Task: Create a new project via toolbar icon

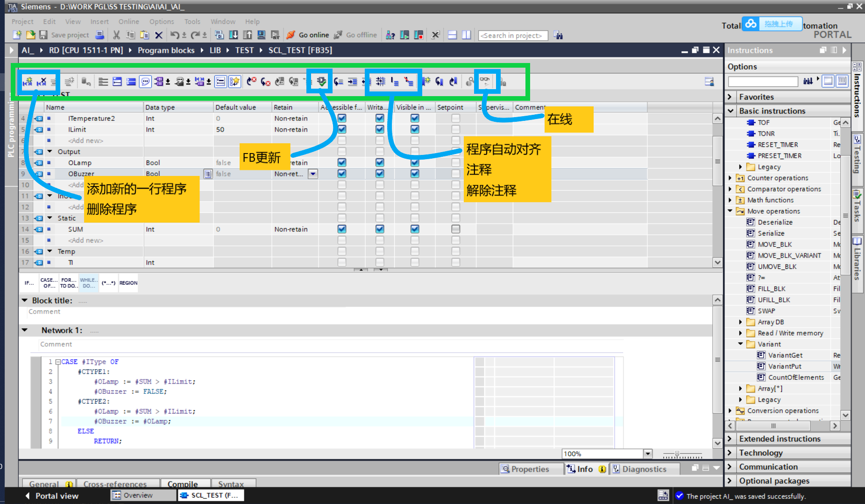Action: [x=18, y=35]
